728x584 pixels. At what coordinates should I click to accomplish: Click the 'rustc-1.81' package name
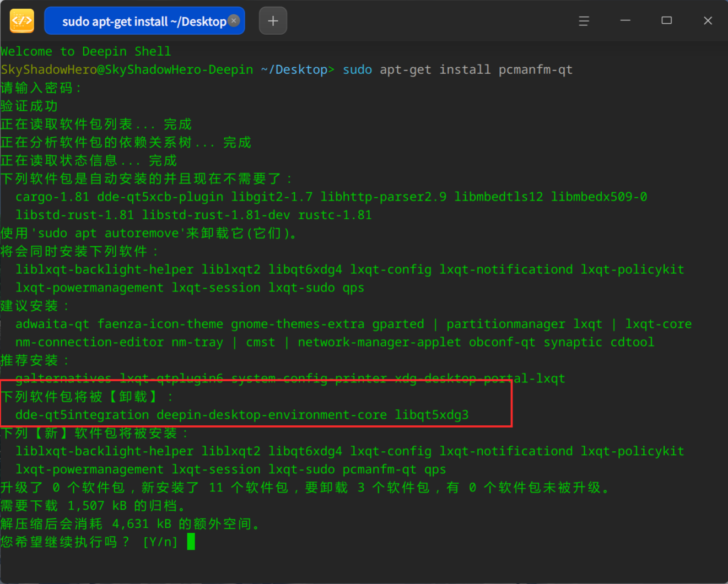[x=335, y=215]
